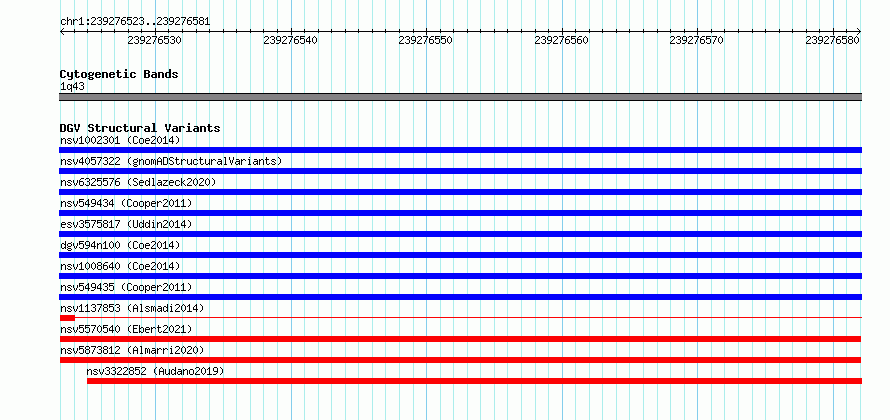Select the nsv1008640 blue feature bar

[x=460, y=276]
